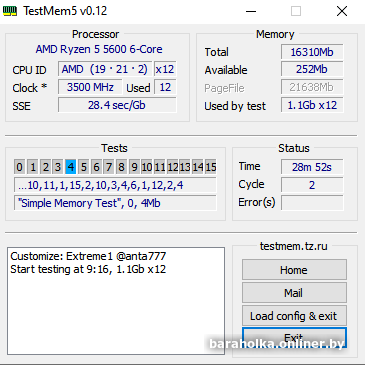Click the CPU ID value AMD (19·21·2)
Viewport: 365px width, 365px height.
click(105, 69)
